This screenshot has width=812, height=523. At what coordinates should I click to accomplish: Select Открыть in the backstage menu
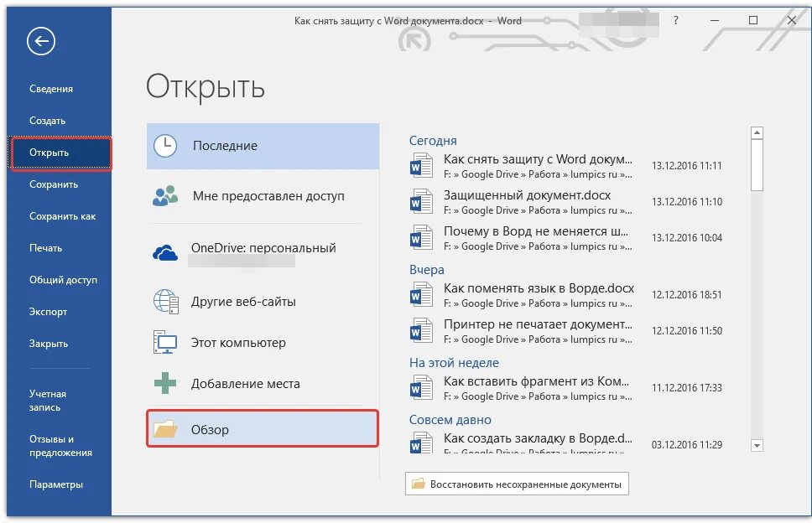60,153
